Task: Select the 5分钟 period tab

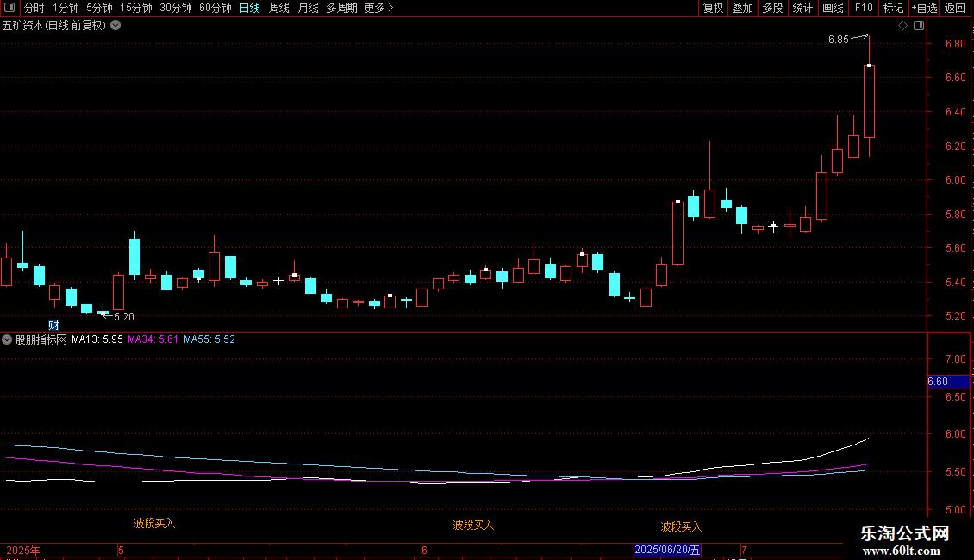Action: tap(99, 8)
